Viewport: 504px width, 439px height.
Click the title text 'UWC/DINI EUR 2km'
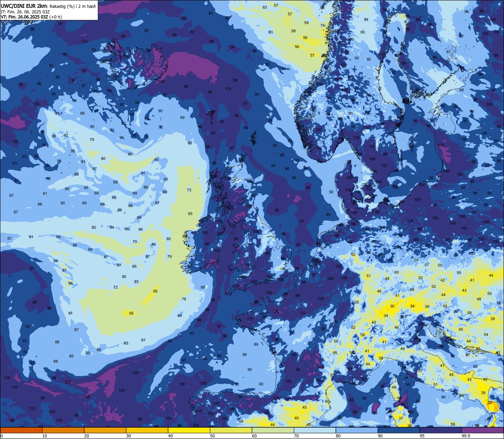23,6
